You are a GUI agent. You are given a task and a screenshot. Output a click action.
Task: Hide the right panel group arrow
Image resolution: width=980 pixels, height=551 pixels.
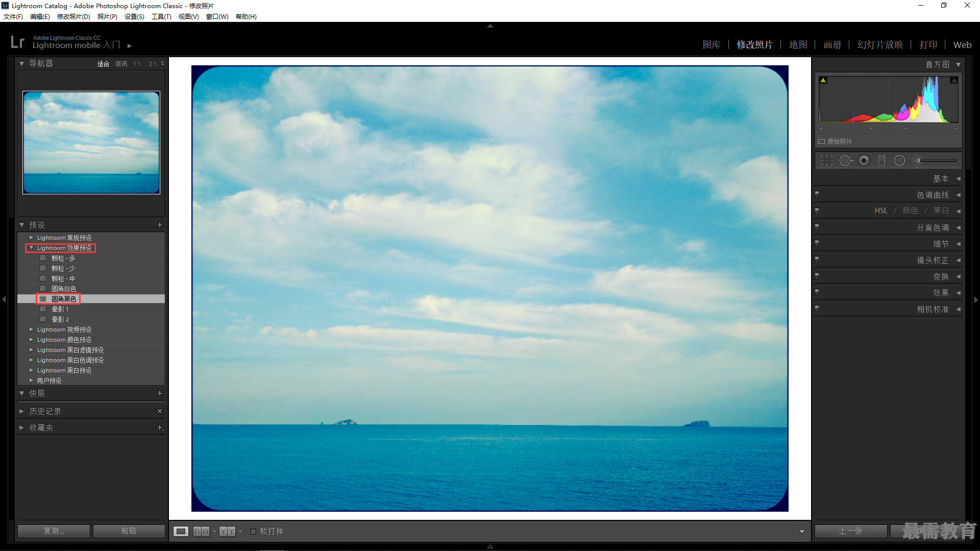976,299
